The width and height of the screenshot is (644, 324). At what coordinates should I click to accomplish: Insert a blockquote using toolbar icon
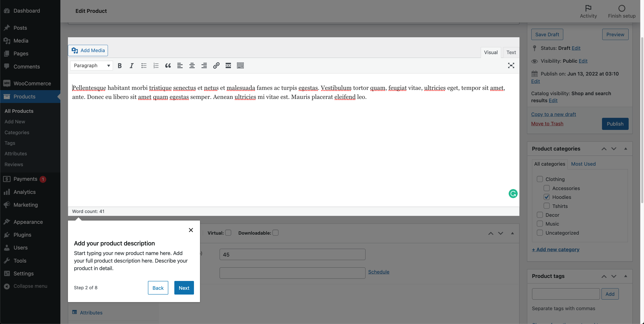pos(168,66)
